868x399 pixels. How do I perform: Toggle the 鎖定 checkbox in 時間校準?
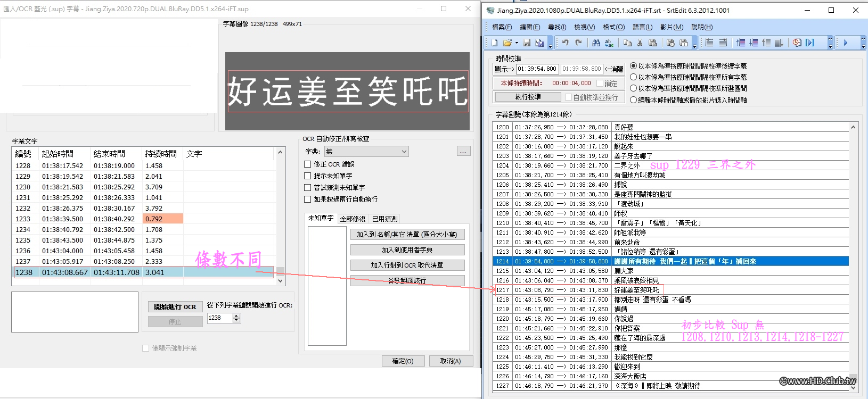[x=600, y=84]
